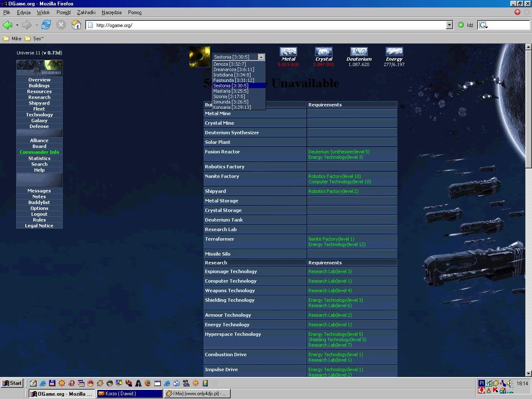Open the Pomoc menu
This screenshot has width=532, height=399.
pos(135,12)
